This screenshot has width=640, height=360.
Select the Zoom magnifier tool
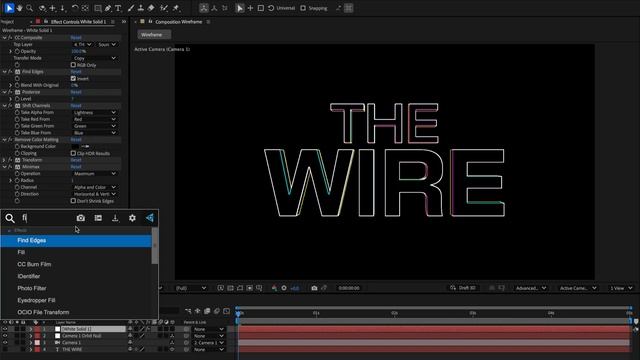pyautogui.click(x=29, y=8)
